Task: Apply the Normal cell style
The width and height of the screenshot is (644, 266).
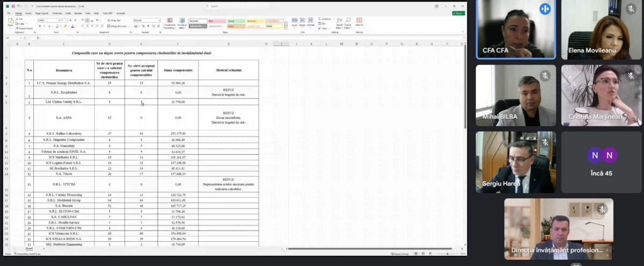Action: [197, 21]
